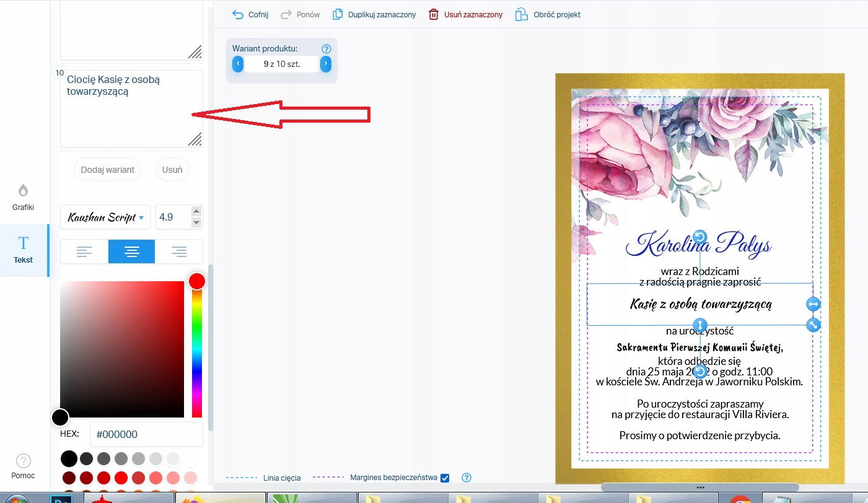Open Pomoc help in sidebar
The image size is (868, 503).
point(24,466)
